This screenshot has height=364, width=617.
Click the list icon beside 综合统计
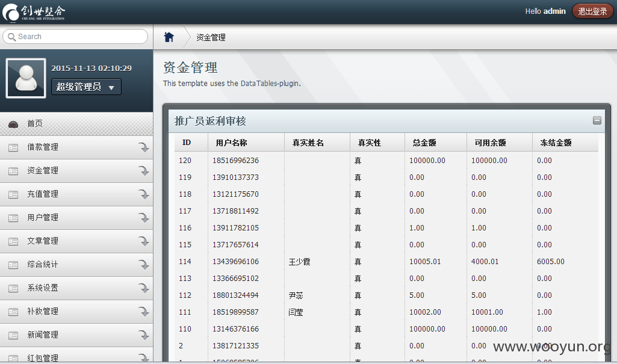(x=13, y=265)
